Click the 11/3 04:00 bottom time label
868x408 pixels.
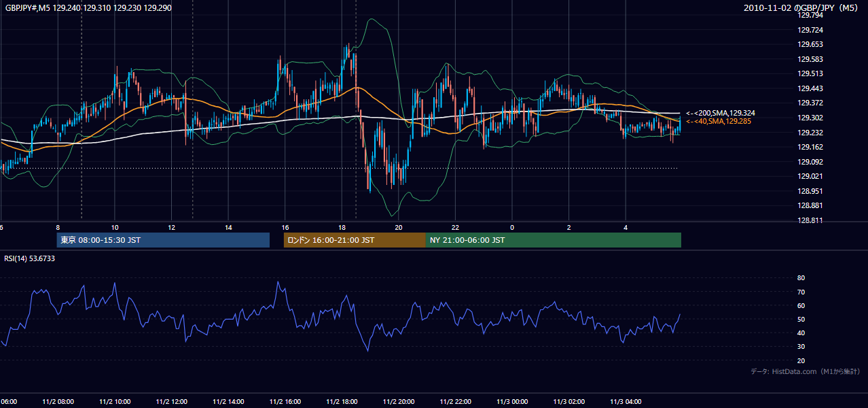point(626,402)
